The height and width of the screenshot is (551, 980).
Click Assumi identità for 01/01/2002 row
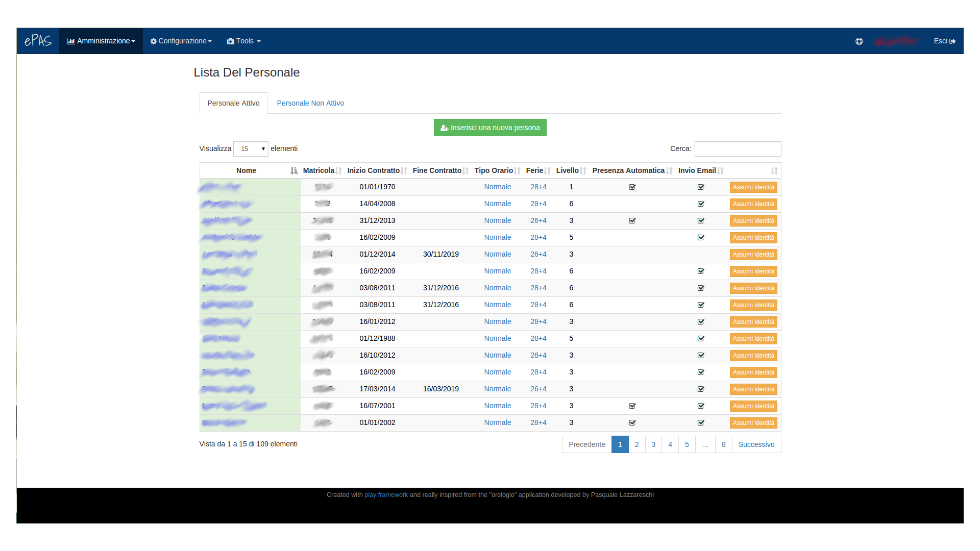point(753,423)
